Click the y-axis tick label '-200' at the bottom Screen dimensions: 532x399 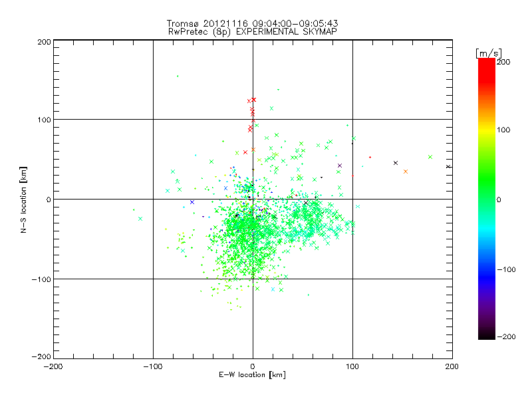41,356
